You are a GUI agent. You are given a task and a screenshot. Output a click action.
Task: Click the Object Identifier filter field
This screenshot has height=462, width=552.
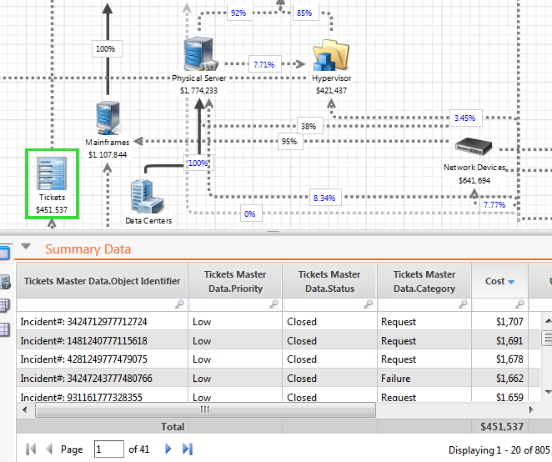pos(102,304)
